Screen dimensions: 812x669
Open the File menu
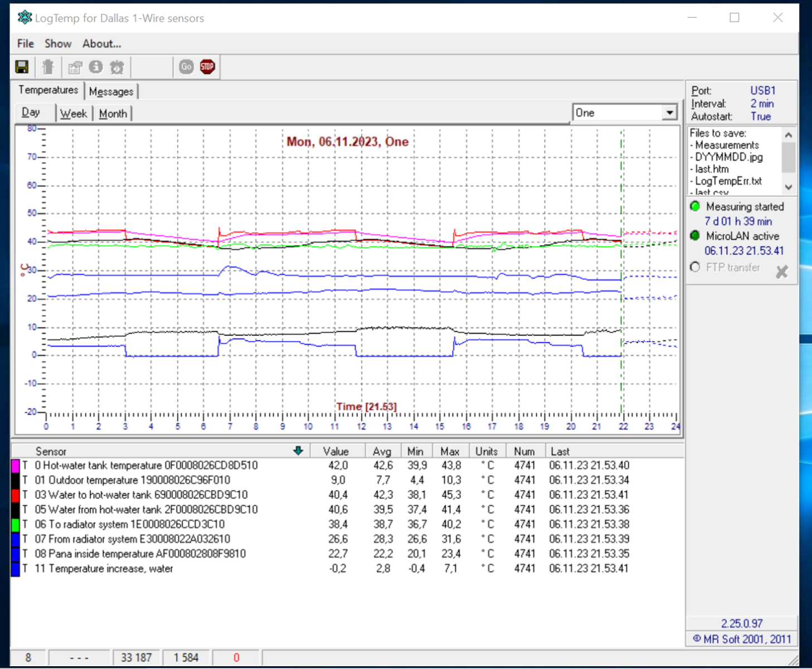25,43
